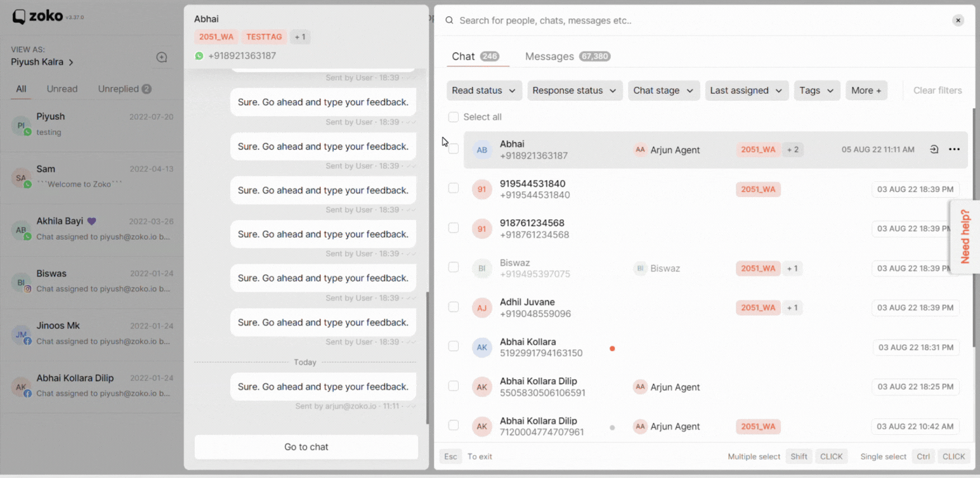Image resolution: width=980 pixels, height=478 pixels.
Task: Switch to the Messages results tab
Action: point(567,56)
